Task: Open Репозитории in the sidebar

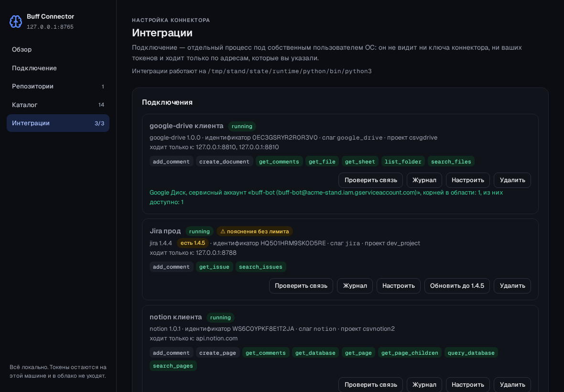Action: (58, 87)
